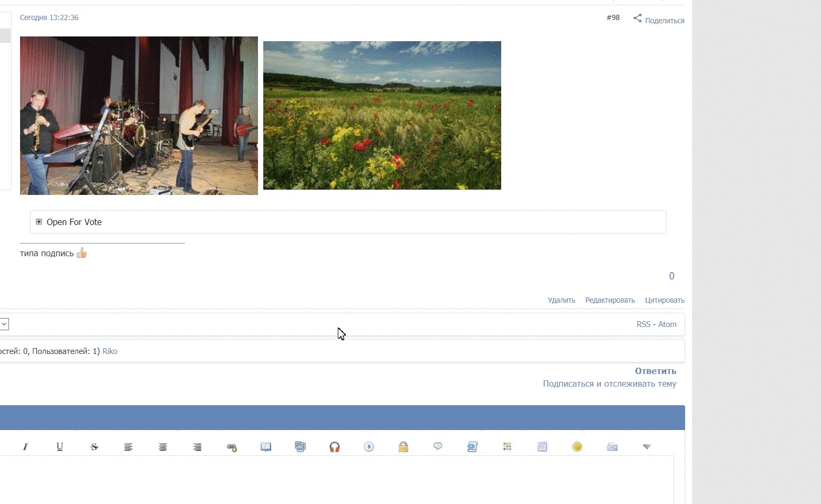
Task: Edit the post via Редактировать
Action: (x=610, y=300)
